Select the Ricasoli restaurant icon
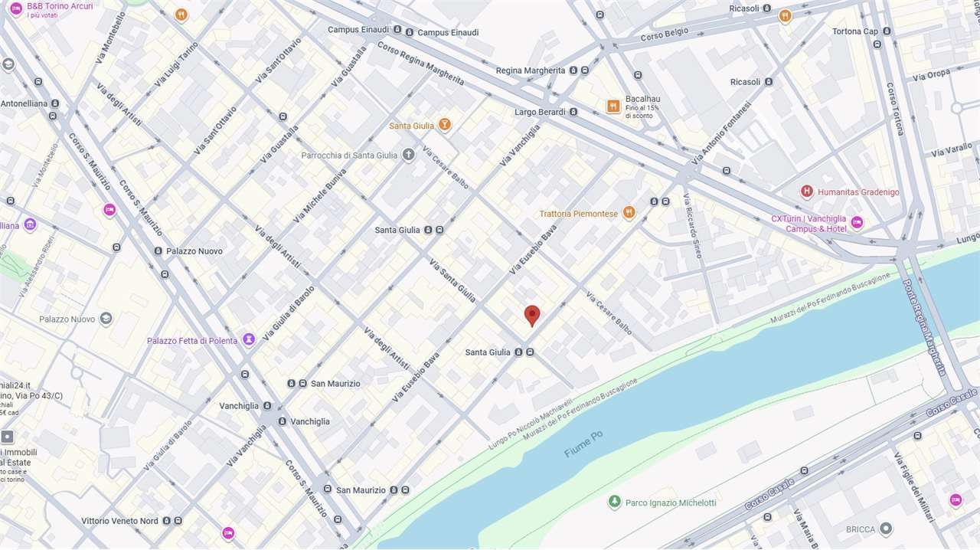The height and width of the screenshot is (550, 980). pyautogui.click(x=785, y=15)
